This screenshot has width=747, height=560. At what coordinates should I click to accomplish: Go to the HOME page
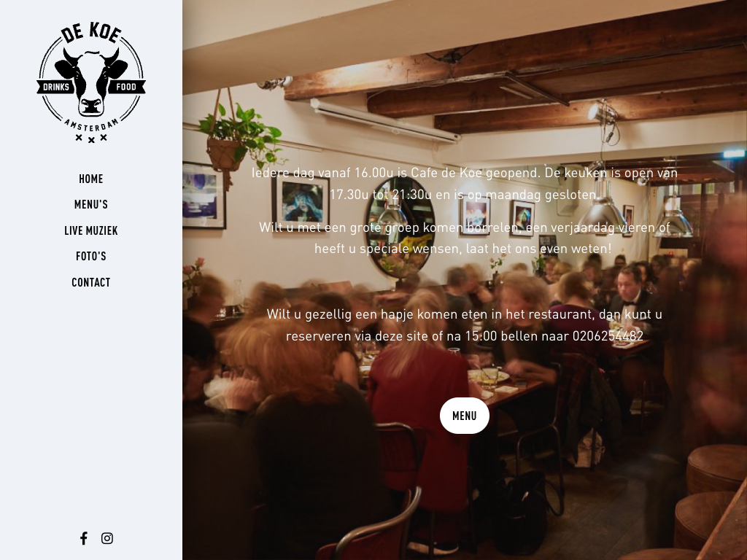[x=91, y=179]
